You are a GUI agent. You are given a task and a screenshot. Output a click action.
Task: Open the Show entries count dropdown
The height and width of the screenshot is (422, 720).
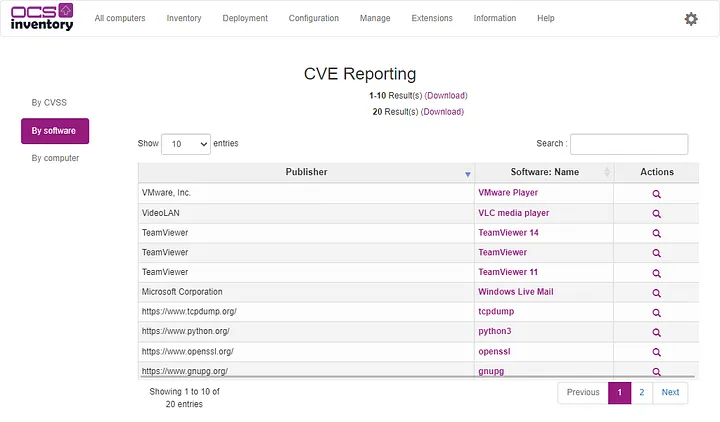coord(186,144)
